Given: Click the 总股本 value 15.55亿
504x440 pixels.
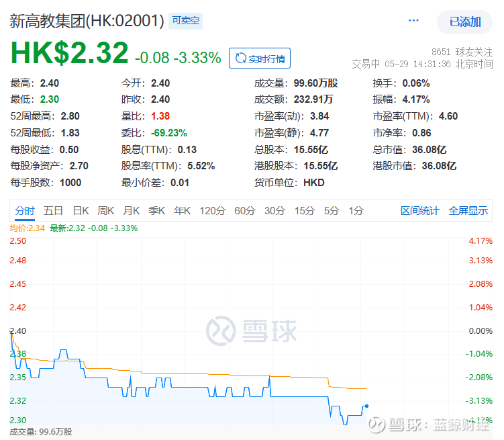Looking at the screenshot, I should click(x=311, y=150).
